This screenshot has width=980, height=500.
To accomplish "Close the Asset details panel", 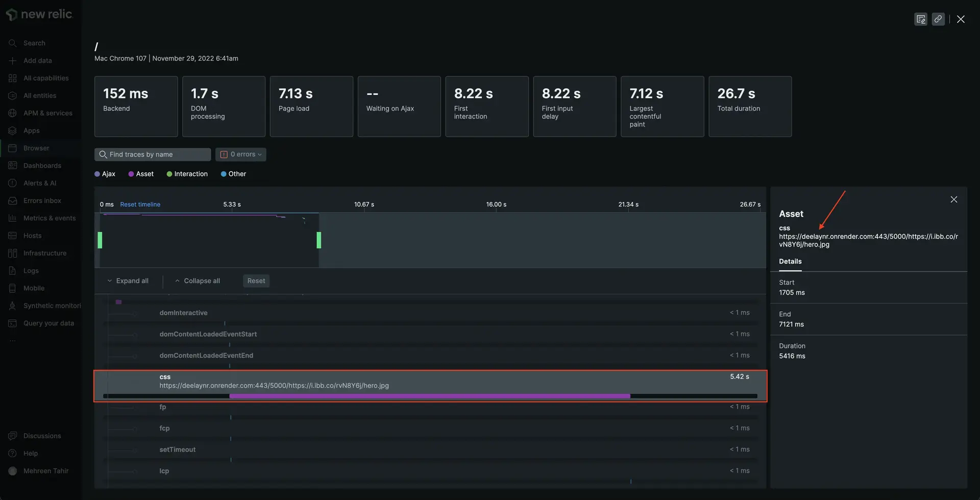I will 954,199.
